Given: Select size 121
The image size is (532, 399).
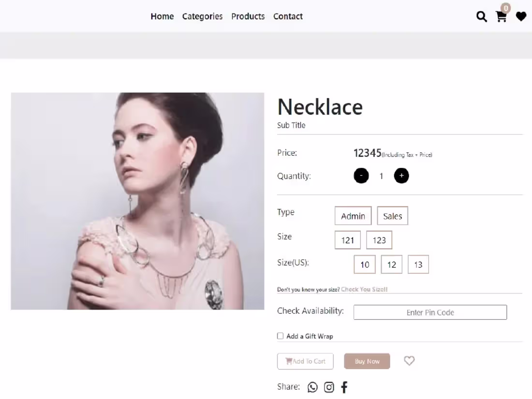Looking at the screenshot, I should click(347, 240).
